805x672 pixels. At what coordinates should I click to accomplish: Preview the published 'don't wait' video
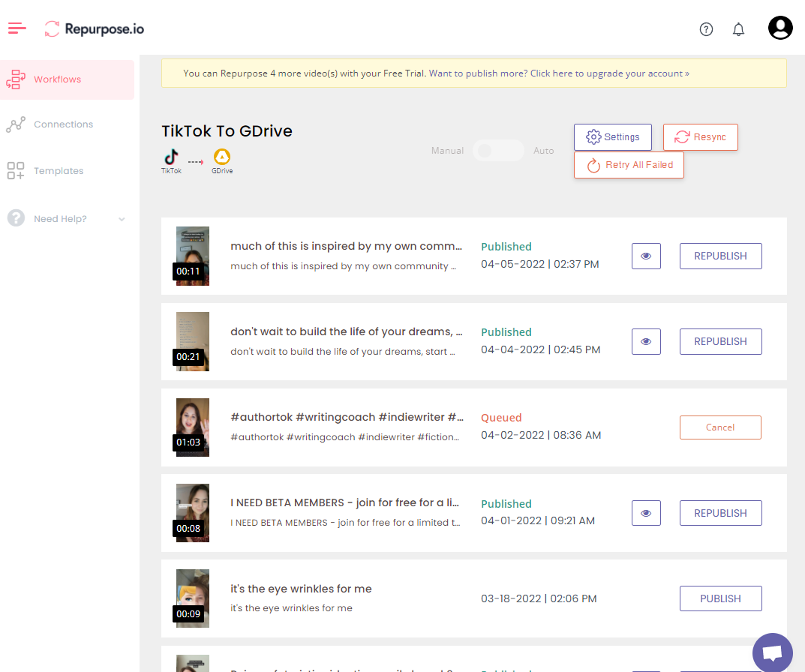646,341
